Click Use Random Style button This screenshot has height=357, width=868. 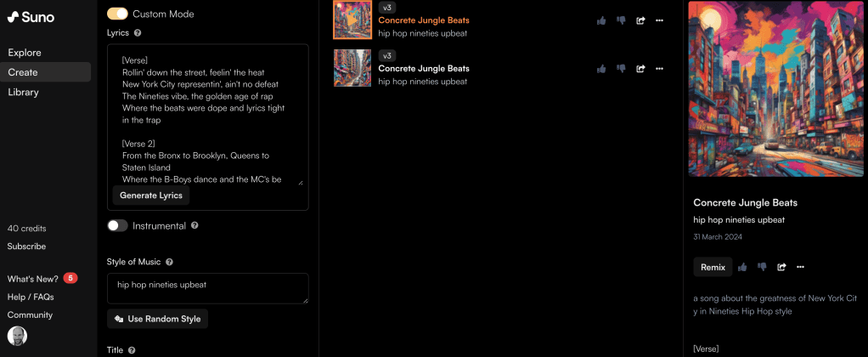[158, 319]
